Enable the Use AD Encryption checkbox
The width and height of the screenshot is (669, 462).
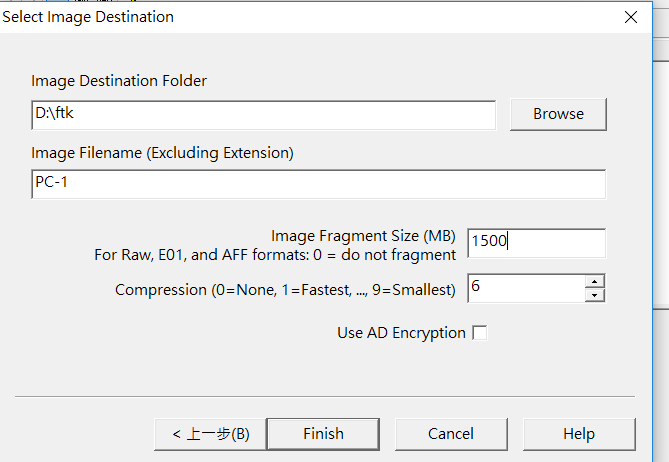480,333
